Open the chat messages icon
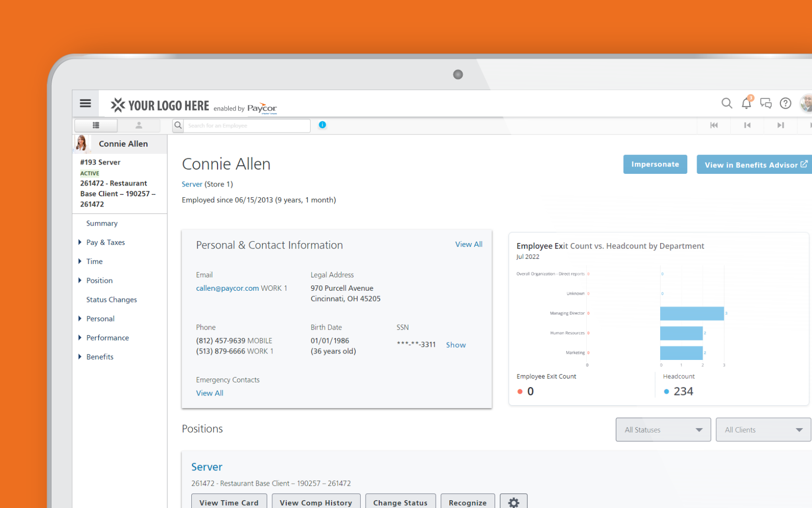Viewport: 812px width, 508px height. pos(766,103)
